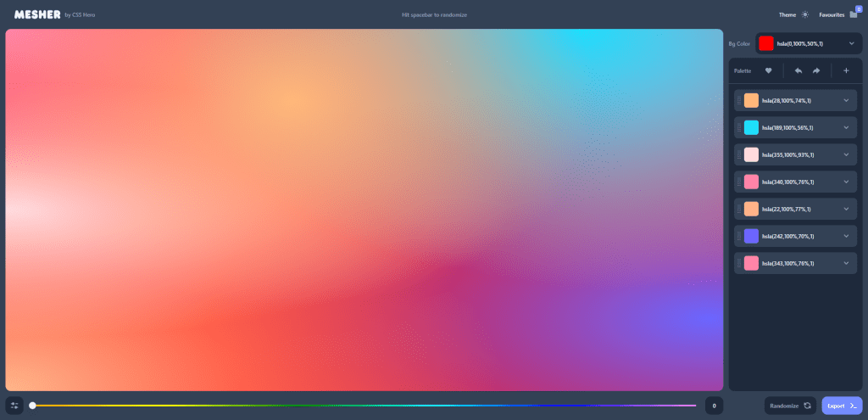Click drag handle of hsla(189,100%,56%,1) row

point(739,127)
